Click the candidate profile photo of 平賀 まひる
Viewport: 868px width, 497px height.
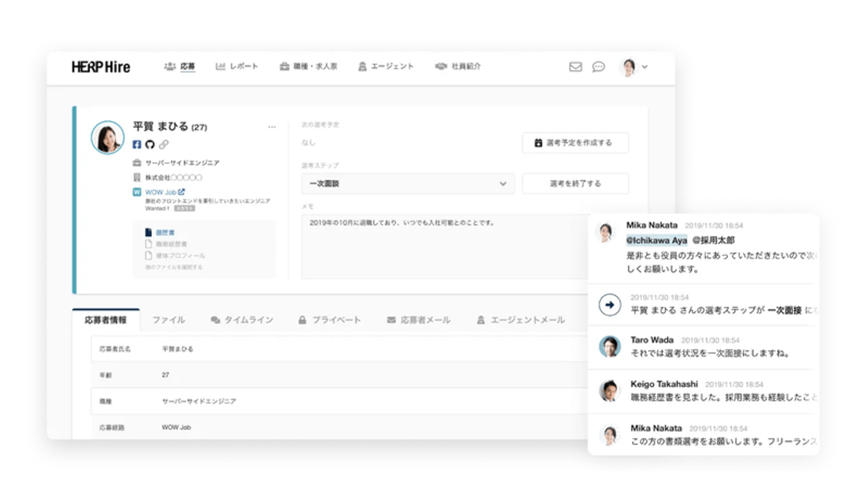click(108, 138)
